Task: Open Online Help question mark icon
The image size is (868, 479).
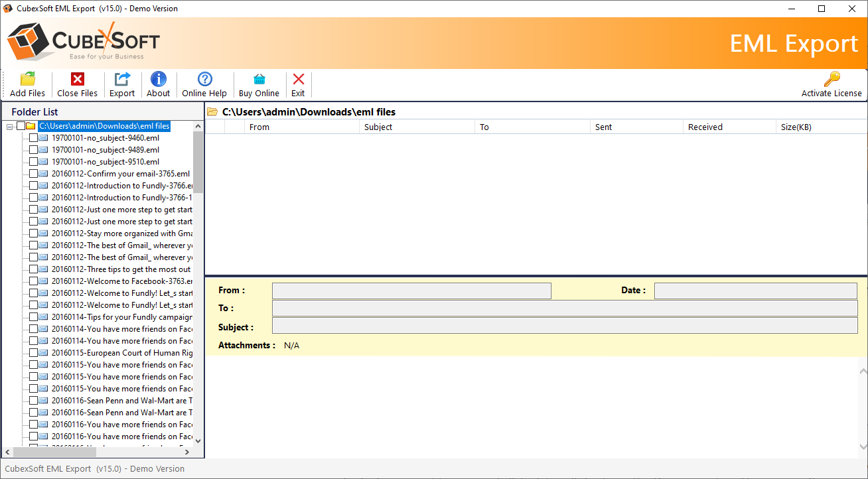Action: [x=205, y=79]
